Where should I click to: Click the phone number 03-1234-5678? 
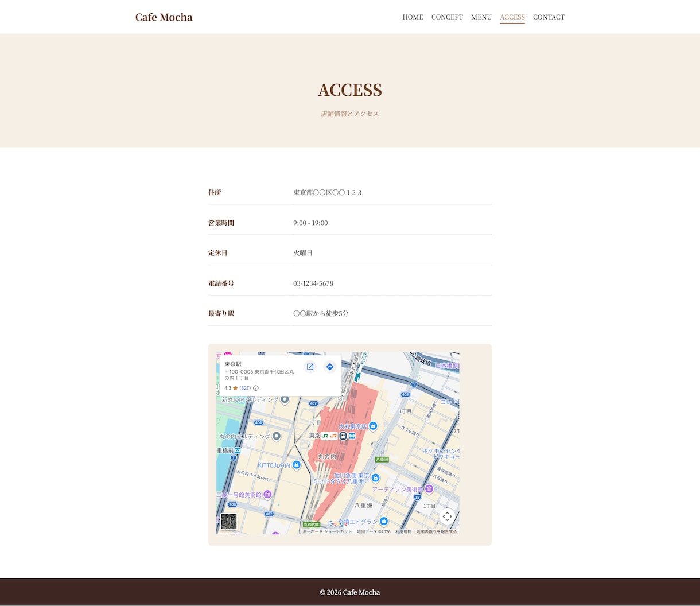[313, 283]
